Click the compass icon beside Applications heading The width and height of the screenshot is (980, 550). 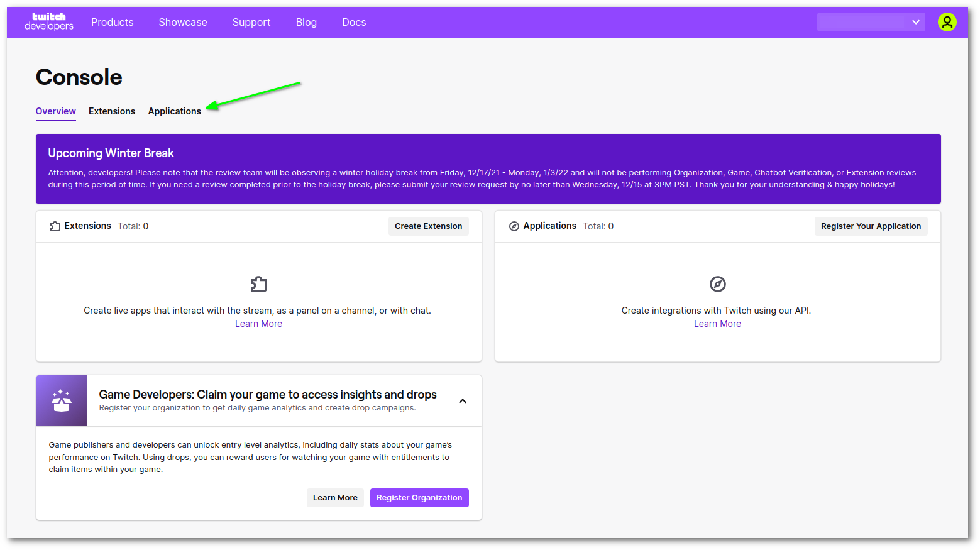(x=514, y=226)
